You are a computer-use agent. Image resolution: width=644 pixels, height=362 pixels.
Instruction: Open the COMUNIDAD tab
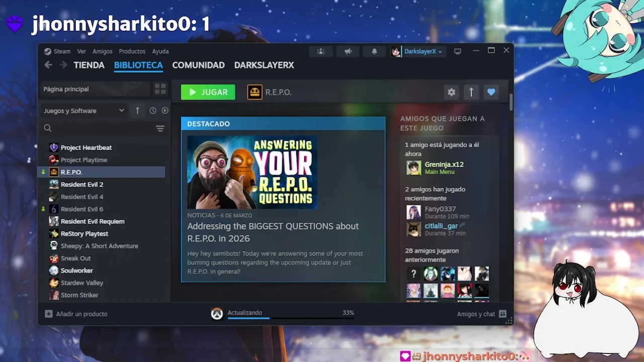198,65
